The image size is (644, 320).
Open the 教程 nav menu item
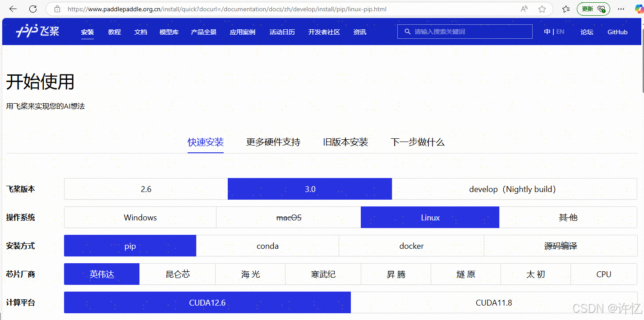(x=115, y=32)
